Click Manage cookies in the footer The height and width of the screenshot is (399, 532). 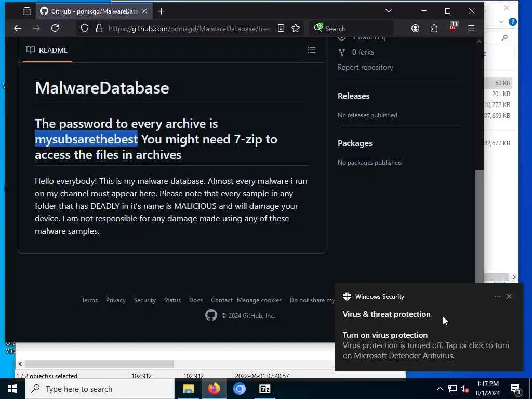[259, 300]
